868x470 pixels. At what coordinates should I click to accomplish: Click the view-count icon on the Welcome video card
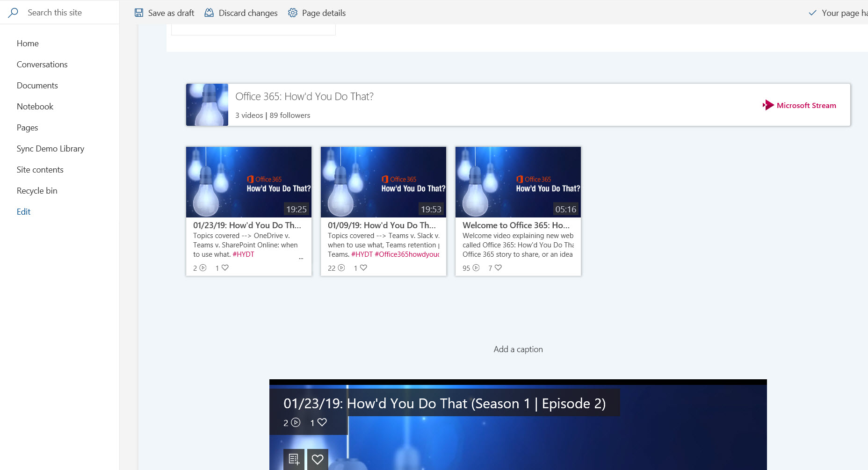pos(476,268)
